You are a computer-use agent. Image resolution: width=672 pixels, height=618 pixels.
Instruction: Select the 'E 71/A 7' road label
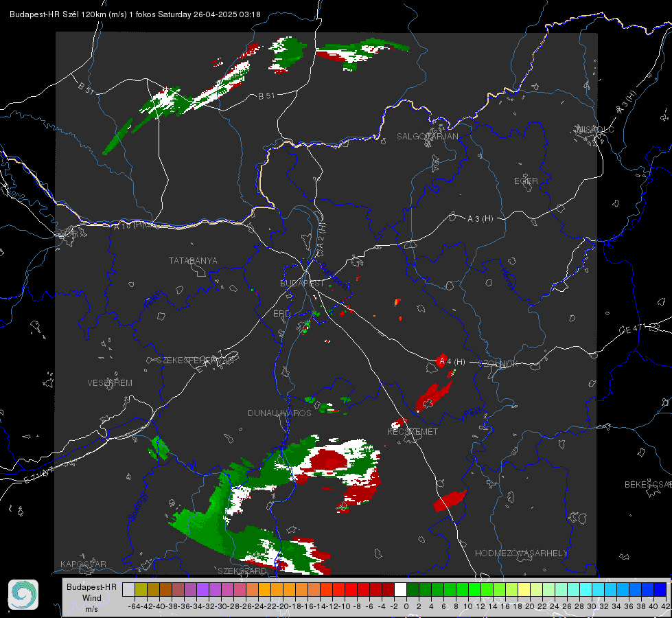38,474
